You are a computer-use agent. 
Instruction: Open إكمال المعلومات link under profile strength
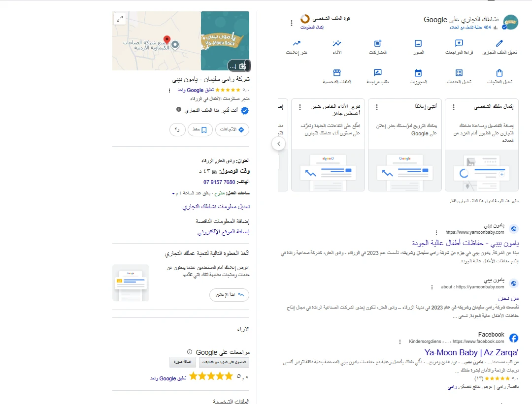312,28
